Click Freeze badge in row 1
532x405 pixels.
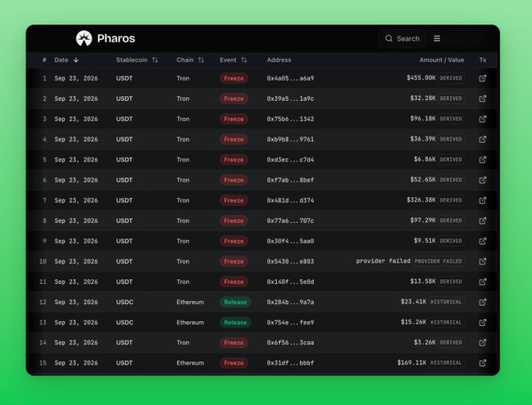[x=234, y=78]
